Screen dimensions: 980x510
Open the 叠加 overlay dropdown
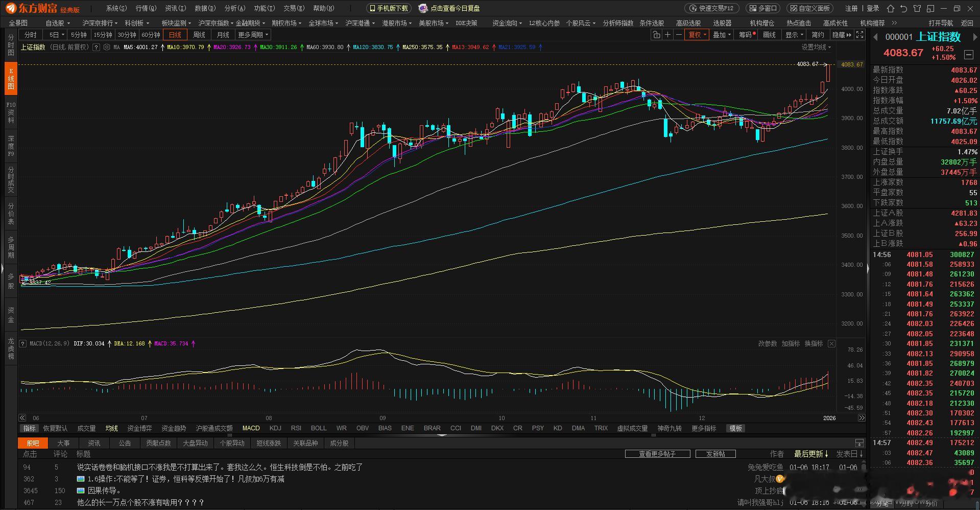pyautogui.click(x=722, y=35)
